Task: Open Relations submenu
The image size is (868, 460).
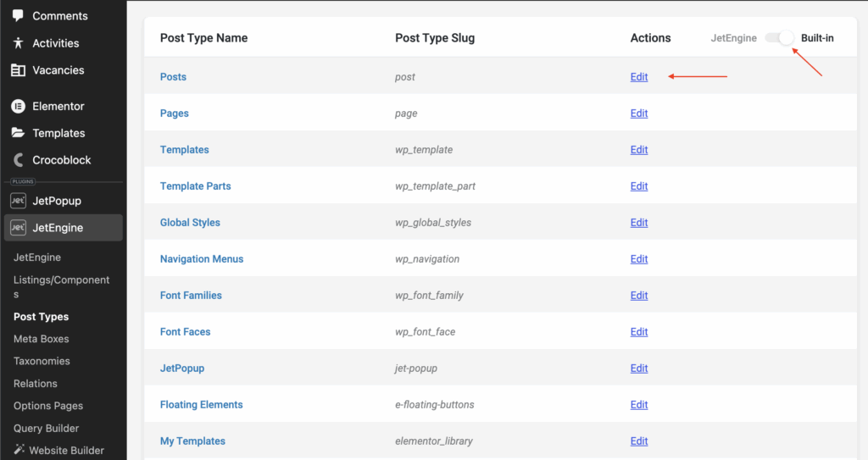Action: click(36, 384)
